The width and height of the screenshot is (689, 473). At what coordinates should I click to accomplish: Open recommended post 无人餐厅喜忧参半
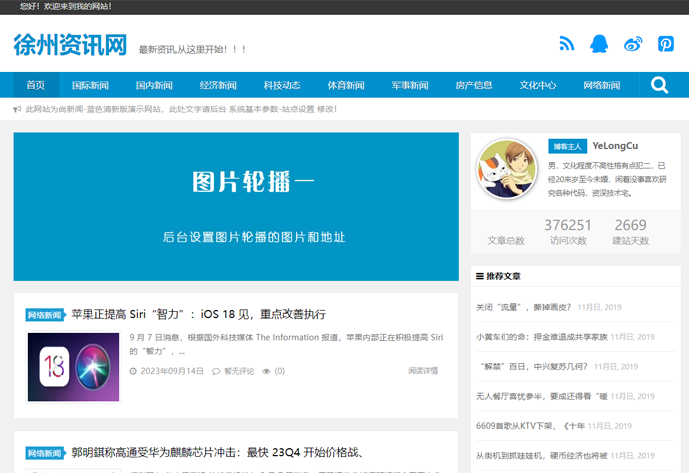tap(541, 397)
